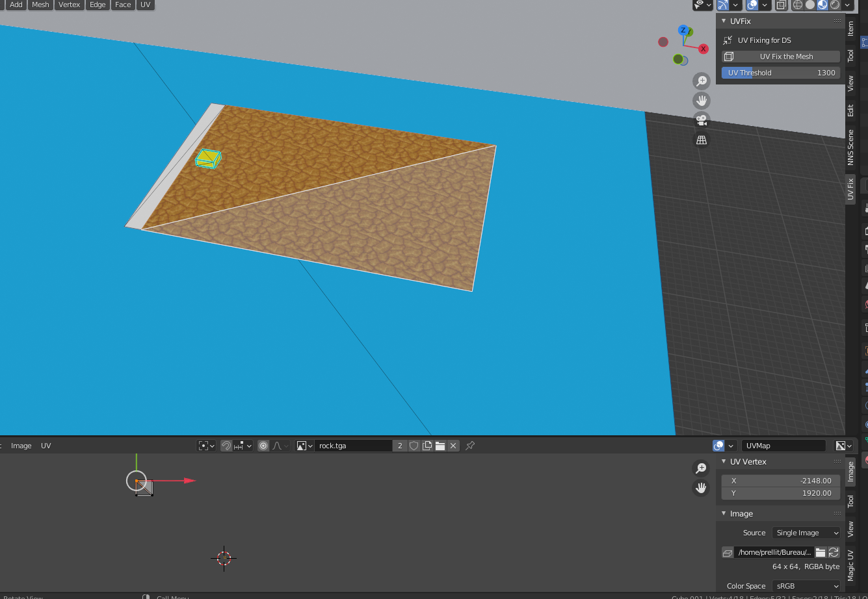Unlink rock.tga image with the X
The height and width of the screenshot is (599, 868).
click(453, 446)
